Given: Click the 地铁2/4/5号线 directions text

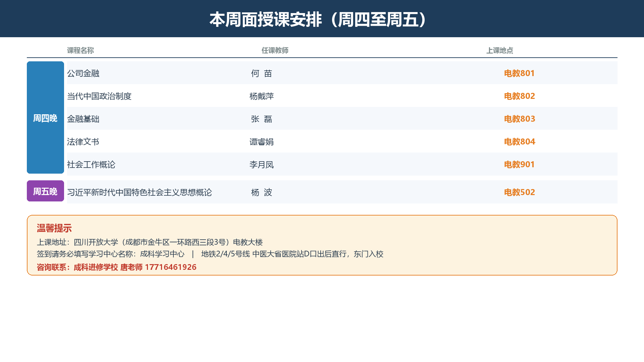Looking at the screenshot, I should coord(292,254).
